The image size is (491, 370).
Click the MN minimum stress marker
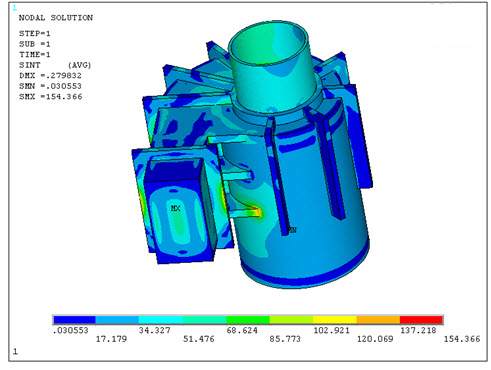coord(292,230)
